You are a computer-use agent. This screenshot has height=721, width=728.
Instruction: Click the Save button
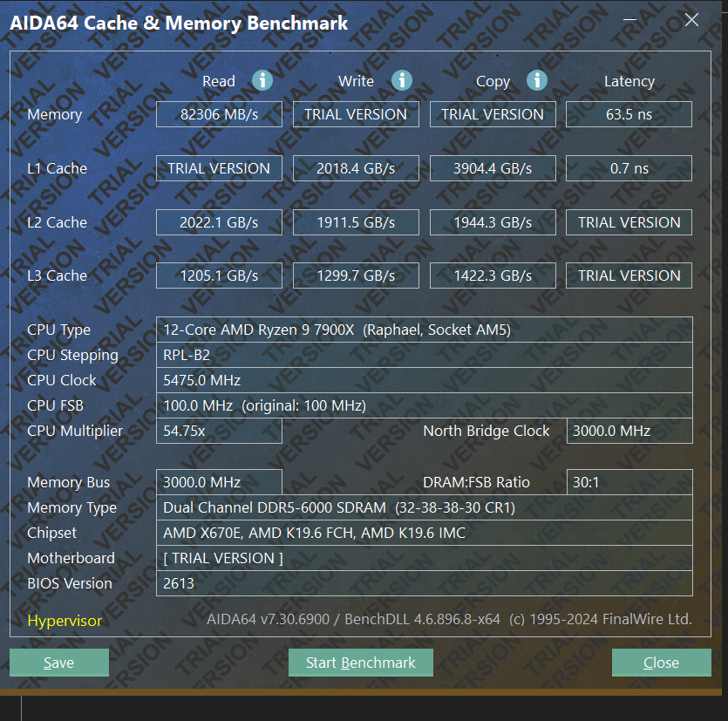pyautogui.click(x=59, y=663)
